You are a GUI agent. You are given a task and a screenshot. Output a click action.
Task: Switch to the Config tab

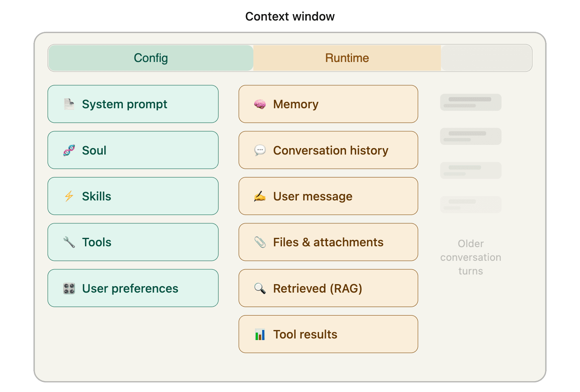pyautogui.click(x=150, y=58)
